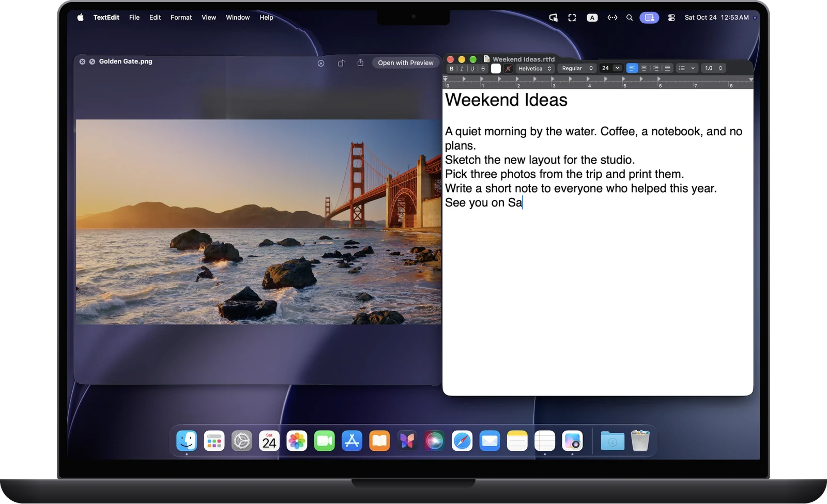Screen dimensions: 827x504
Task: Click Open with Preview button
Action: pyautogui.click(x=406, y=63)
